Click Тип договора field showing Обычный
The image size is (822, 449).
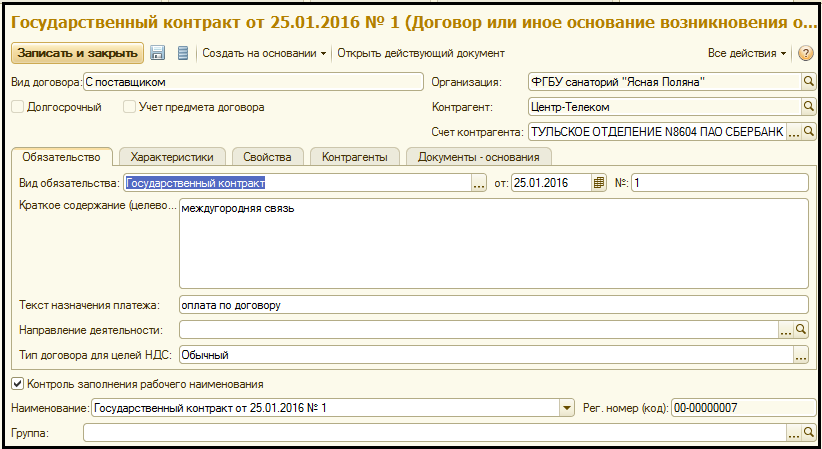tap(486, 355)
